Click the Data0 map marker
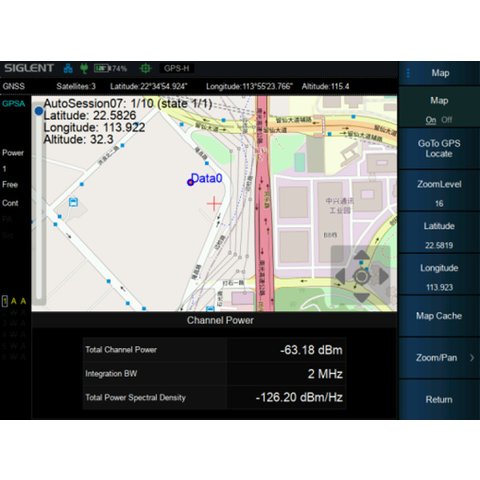480x480 pixels. coord(190,182)
